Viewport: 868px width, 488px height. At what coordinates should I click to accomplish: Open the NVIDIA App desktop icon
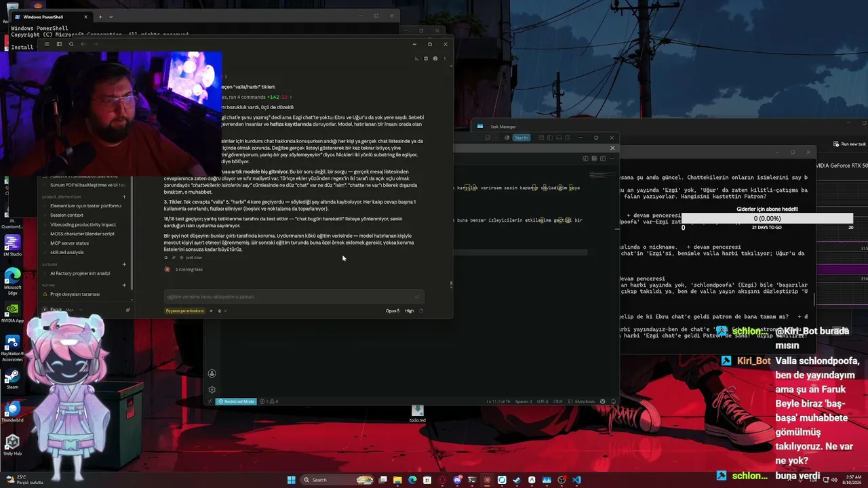coord(12,312)
